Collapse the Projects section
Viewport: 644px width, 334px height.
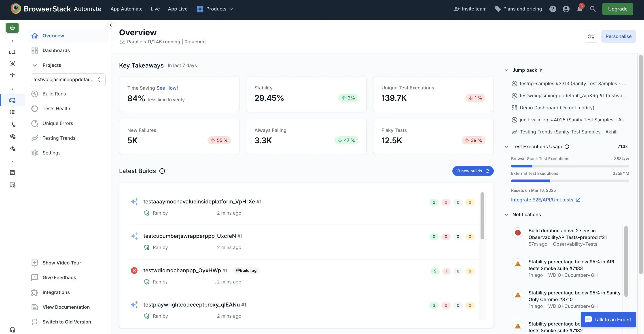(x=34, y=65)
